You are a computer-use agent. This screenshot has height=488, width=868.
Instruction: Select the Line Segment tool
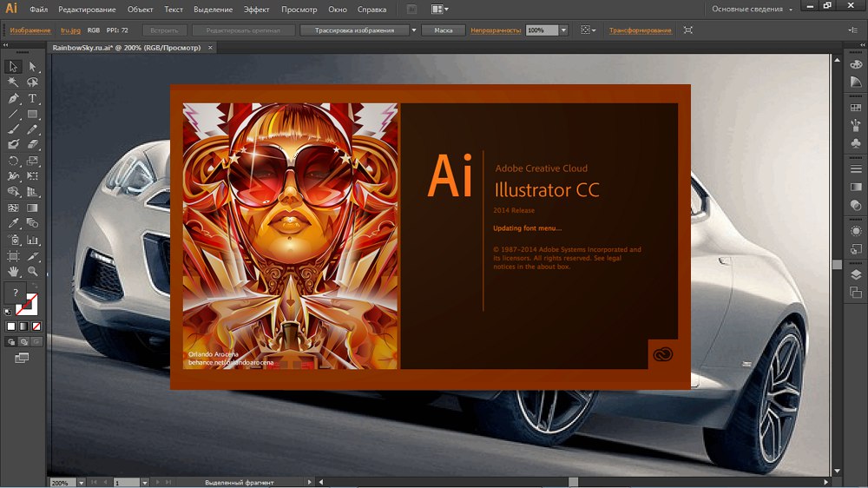[13, 114]
